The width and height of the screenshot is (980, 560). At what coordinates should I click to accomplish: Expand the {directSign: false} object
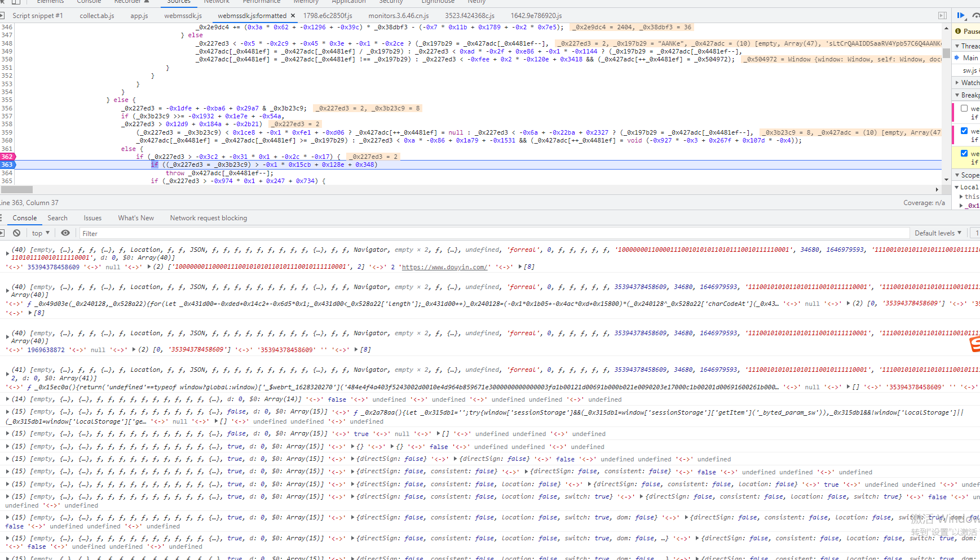(352, 459)
